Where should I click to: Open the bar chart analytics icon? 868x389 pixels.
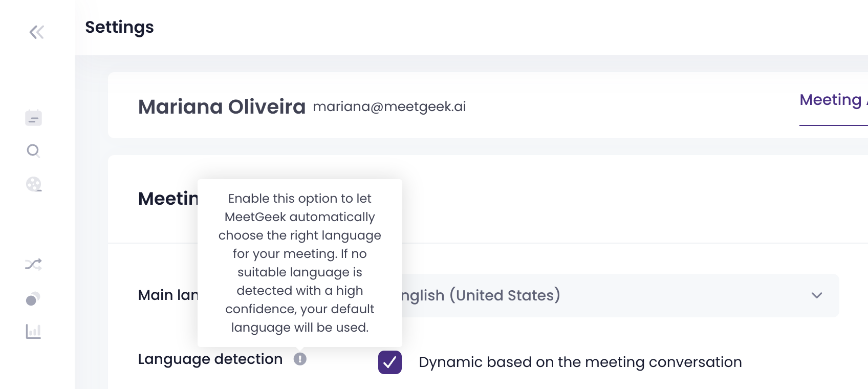click(x=33, y=332)
